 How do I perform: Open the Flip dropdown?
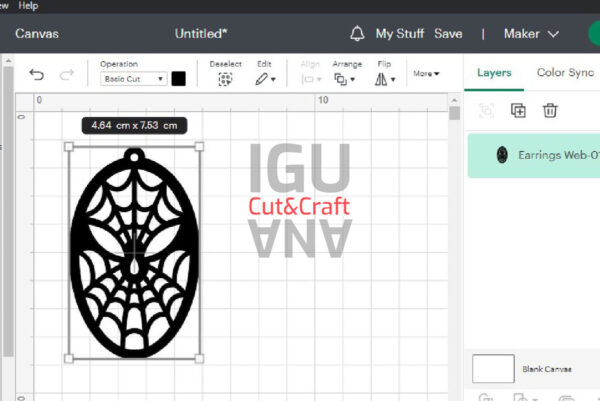click(386, 78)
